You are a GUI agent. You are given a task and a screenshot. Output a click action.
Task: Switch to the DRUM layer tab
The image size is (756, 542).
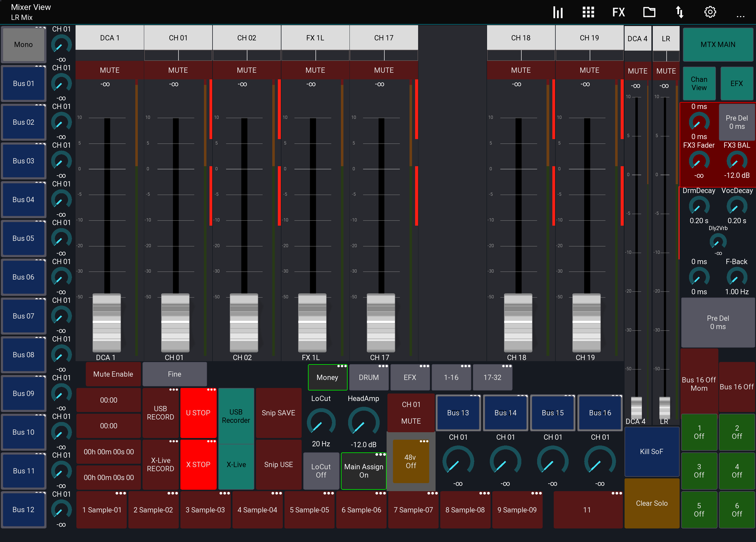(x=369, y=377)
